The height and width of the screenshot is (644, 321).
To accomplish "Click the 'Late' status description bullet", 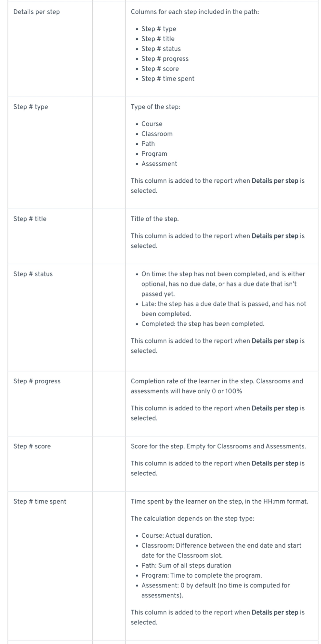I will click(224, 309).
